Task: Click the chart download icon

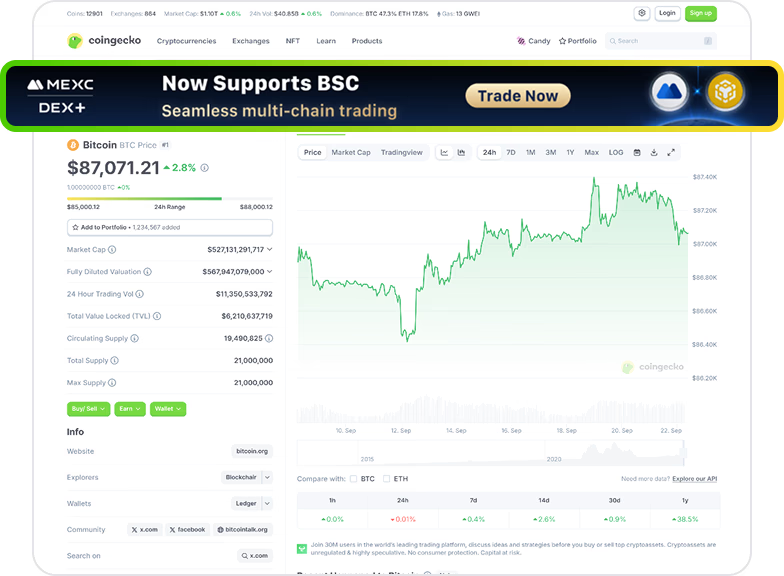Action: (x=654, y=153)
